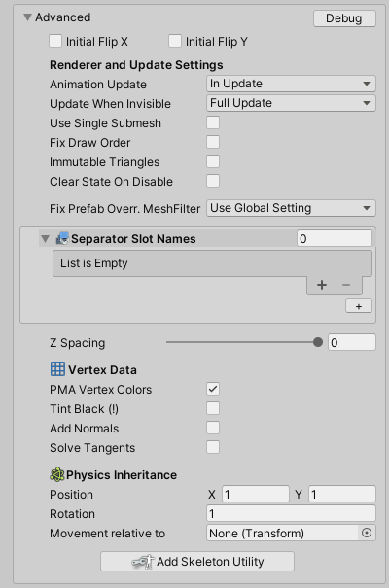389x588 pixels.
Task: Click Add Skeleton Utility button
Action: pyautogui.click(x=197, y=562)
